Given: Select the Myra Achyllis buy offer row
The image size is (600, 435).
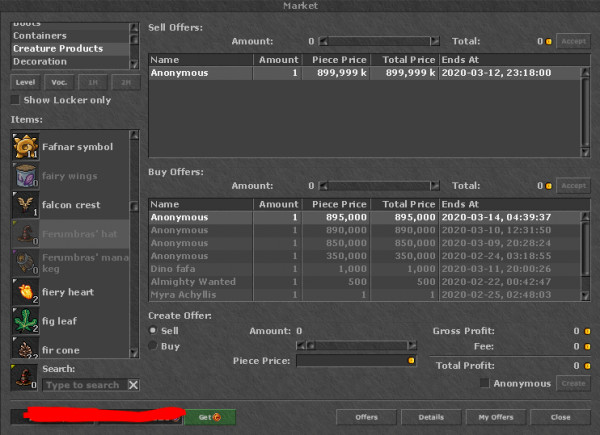Looking at the screenshot, I should 365,295.
